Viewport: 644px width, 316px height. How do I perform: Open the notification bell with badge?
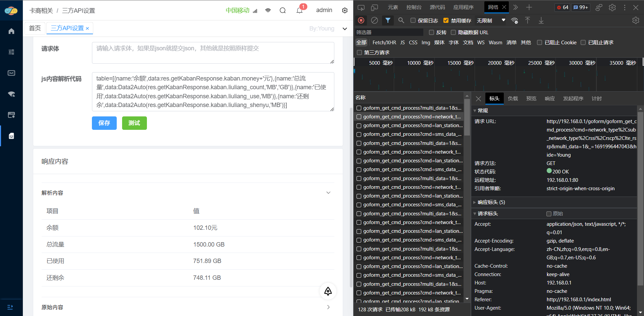pos(300,10)
